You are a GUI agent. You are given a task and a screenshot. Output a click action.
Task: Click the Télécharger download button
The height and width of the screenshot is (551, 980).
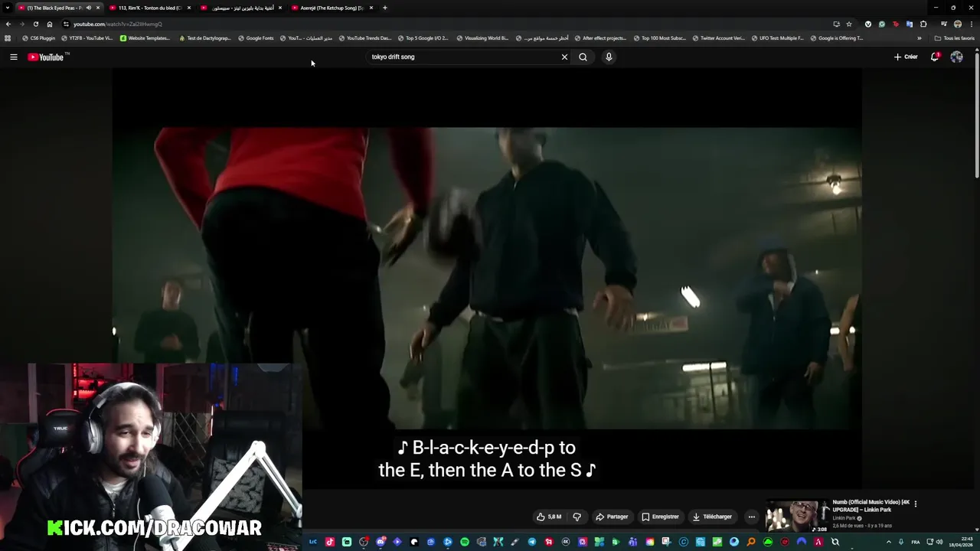[712, 517]
